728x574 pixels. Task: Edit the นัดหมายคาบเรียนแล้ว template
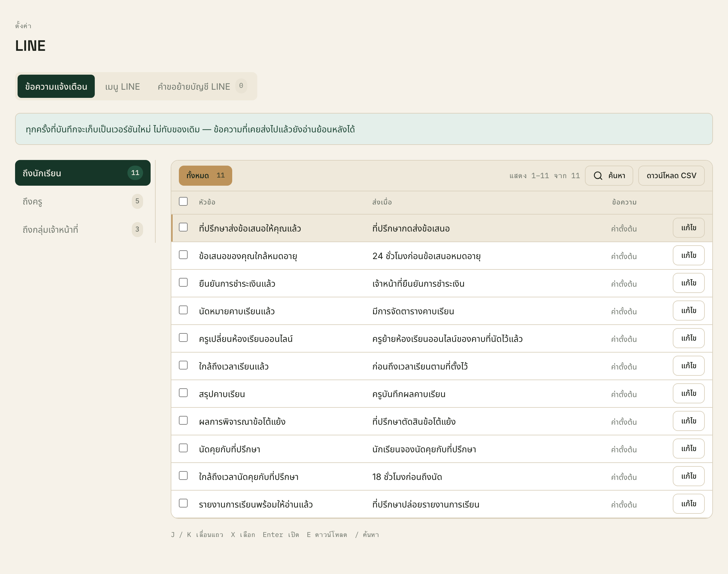tap(689, 311)
